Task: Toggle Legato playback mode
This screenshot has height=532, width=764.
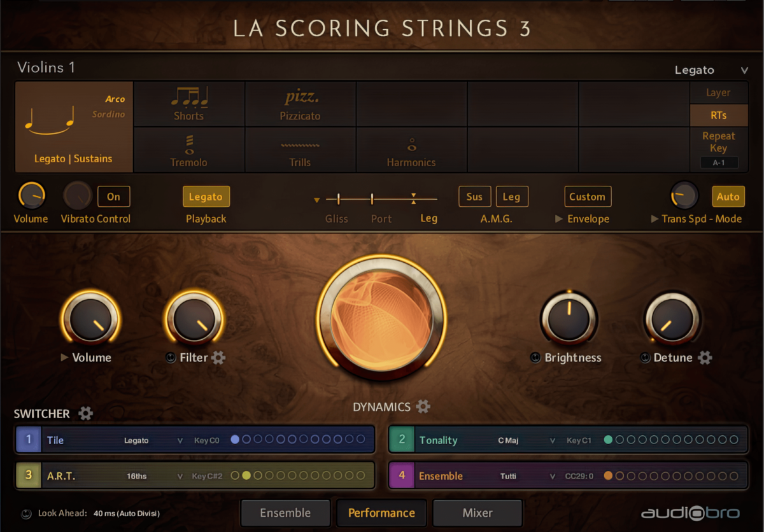Action: click(x=206, y=196)
